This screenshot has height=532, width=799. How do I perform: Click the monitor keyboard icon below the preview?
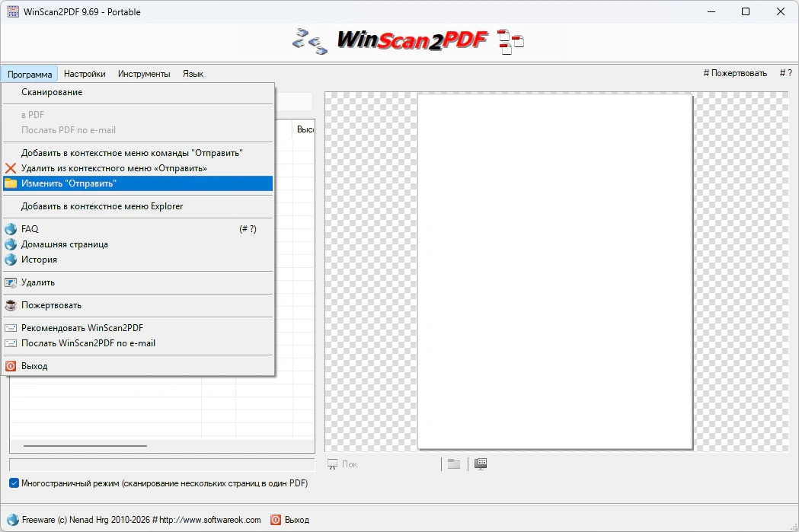(481, 464)
